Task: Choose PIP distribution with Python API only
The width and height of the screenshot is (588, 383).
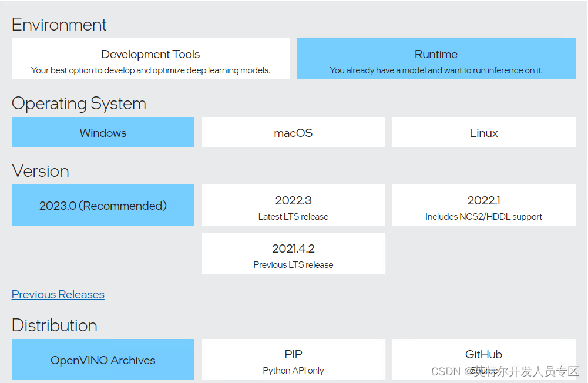Action: pyautogui.click(x=293, y=360)
